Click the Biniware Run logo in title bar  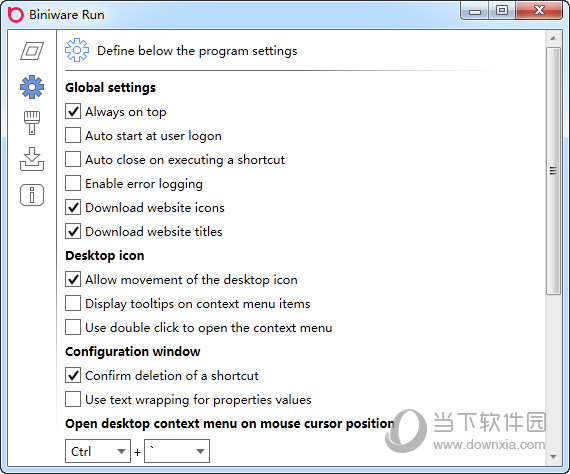click(x=16, y=15)
